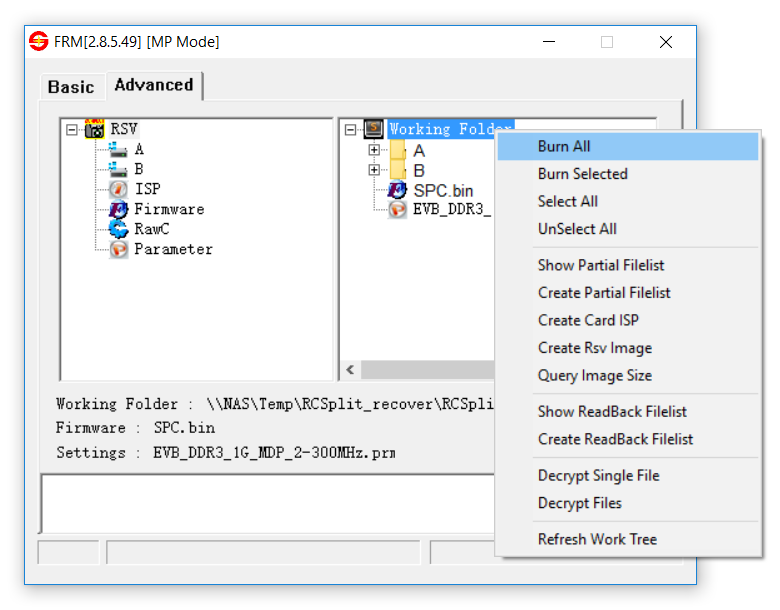Select Query Image Size
Image resolution: width=780 pixels, height=610 pixels.
pos(628,375)
